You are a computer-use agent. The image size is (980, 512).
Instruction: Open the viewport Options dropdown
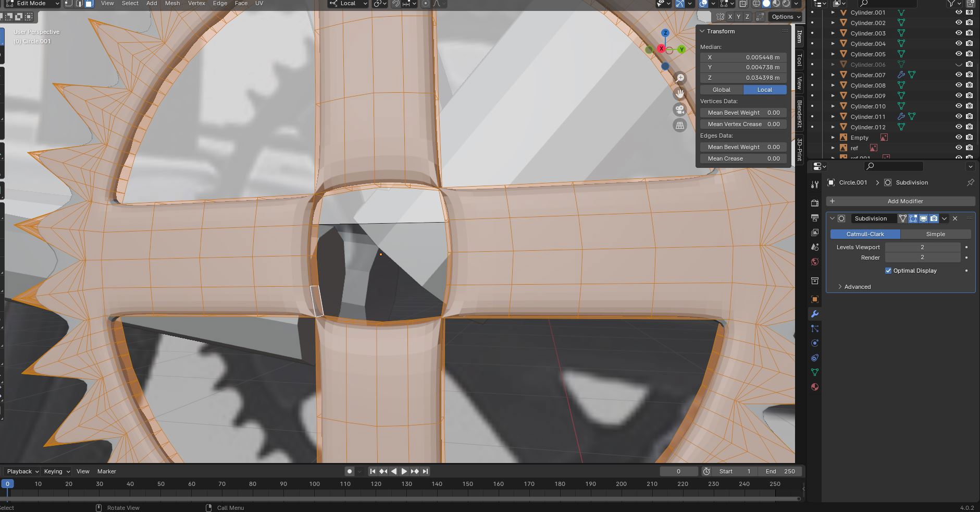[786, 17]
